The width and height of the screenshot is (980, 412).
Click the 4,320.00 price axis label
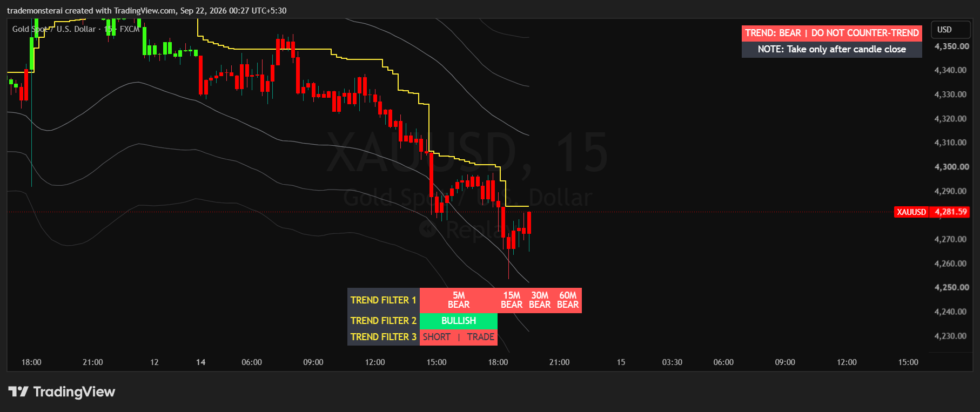(x=951, y=119)
